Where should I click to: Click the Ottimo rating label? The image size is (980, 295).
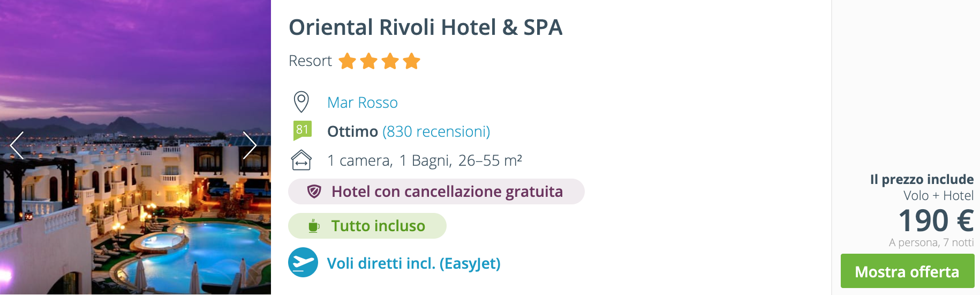pos(353,131)
